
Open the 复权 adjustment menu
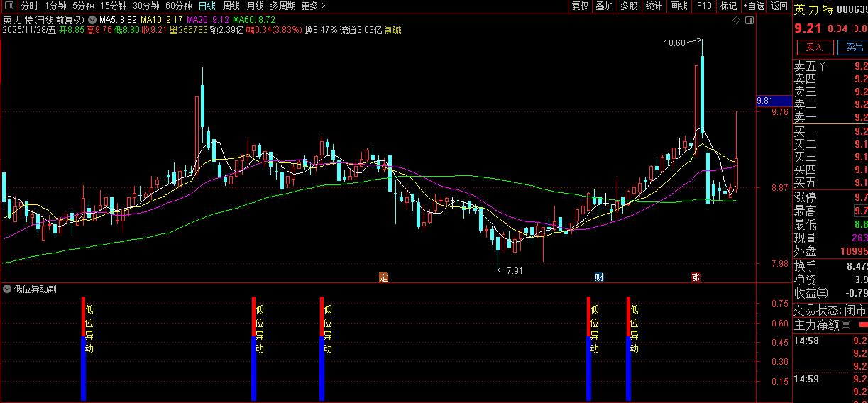point(580,6)
